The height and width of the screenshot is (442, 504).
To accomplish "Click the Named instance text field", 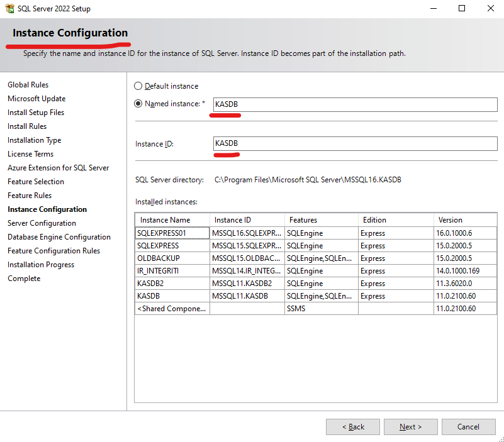I will pos(355,104).
